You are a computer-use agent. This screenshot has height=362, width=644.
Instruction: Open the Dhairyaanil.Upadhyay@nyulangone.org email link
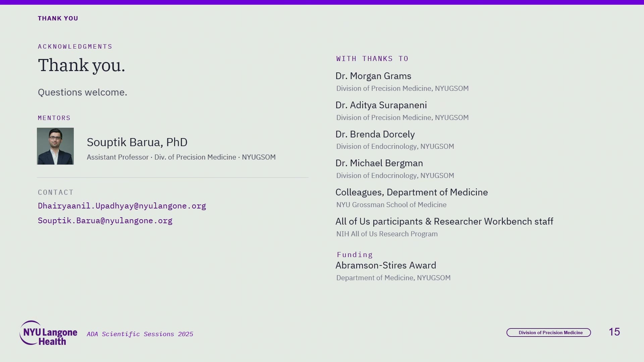(x=122, y=206)
